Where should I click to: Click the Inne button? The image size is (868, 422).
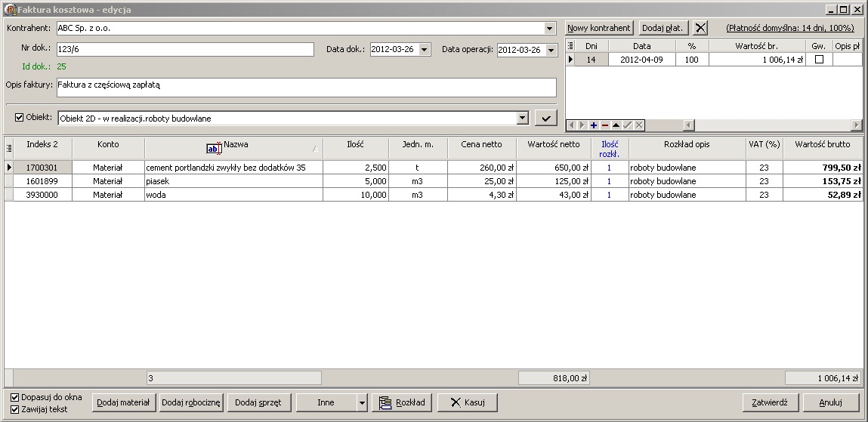tap(326, 402)
